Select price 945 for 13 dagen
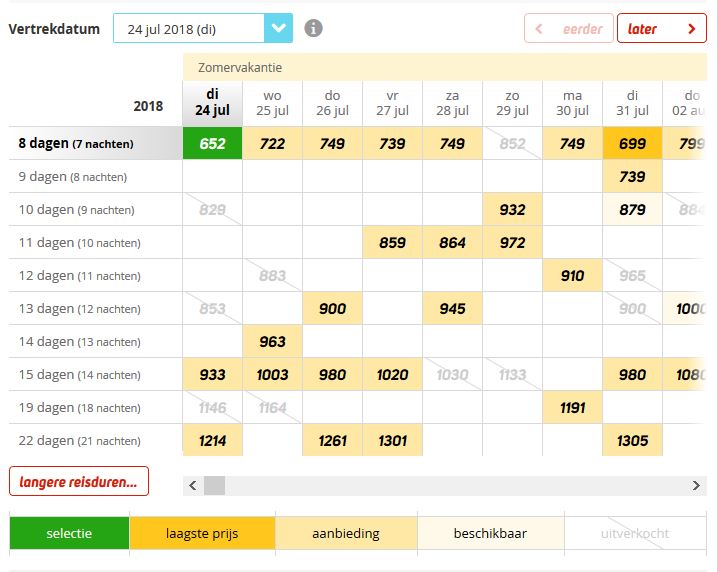Viewport: 717px width, 572px height. 452,308
